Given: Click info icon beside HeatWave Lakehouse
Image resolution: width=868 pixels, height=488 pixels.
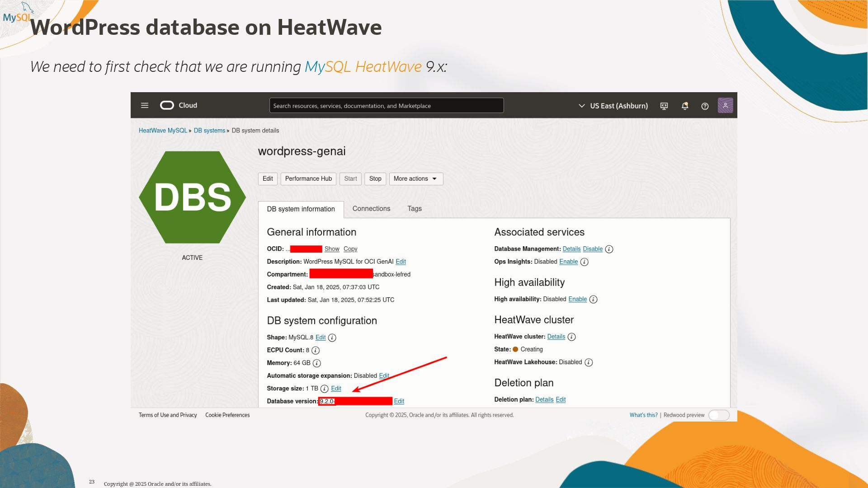Looking at the screenshot, I should click(x=589, y=362).
